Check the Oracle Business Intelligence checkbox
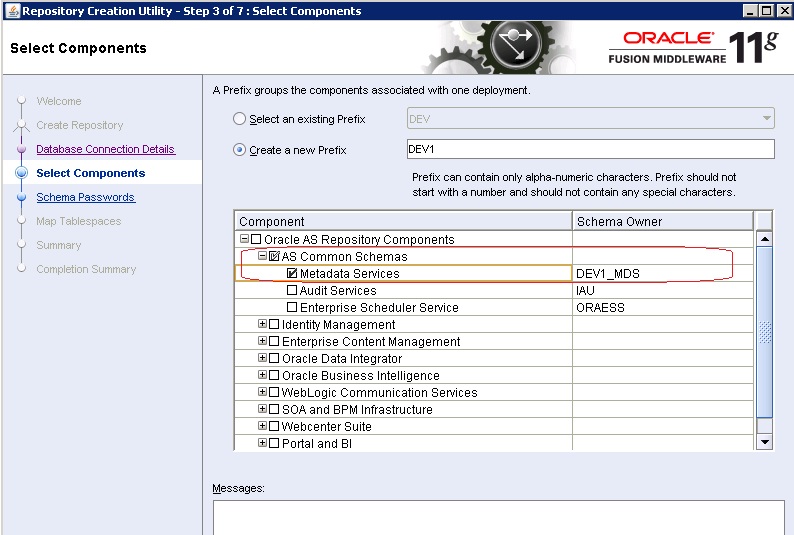 click(x=274, y=375)
